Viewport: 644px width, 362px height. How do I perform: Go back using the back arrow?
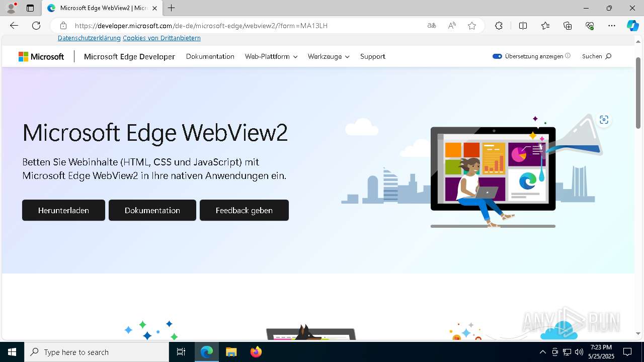14,26
